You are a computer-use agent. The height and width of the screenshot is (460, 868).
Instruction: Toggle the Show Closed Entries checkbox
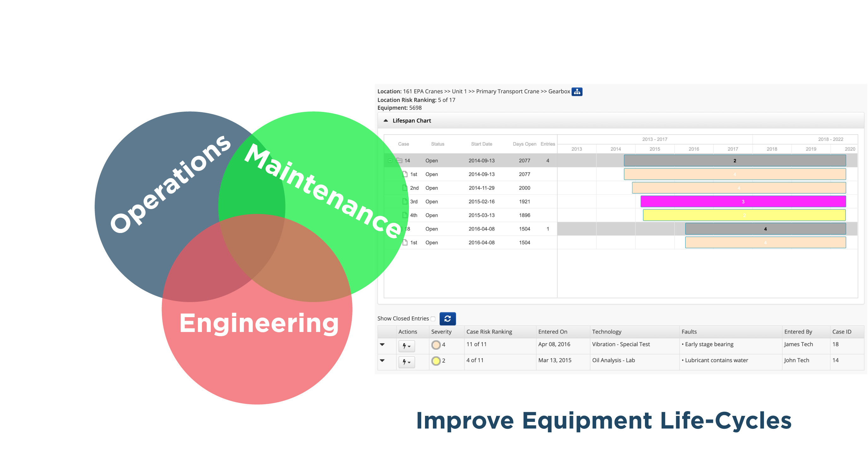click(x=433, y=319)
